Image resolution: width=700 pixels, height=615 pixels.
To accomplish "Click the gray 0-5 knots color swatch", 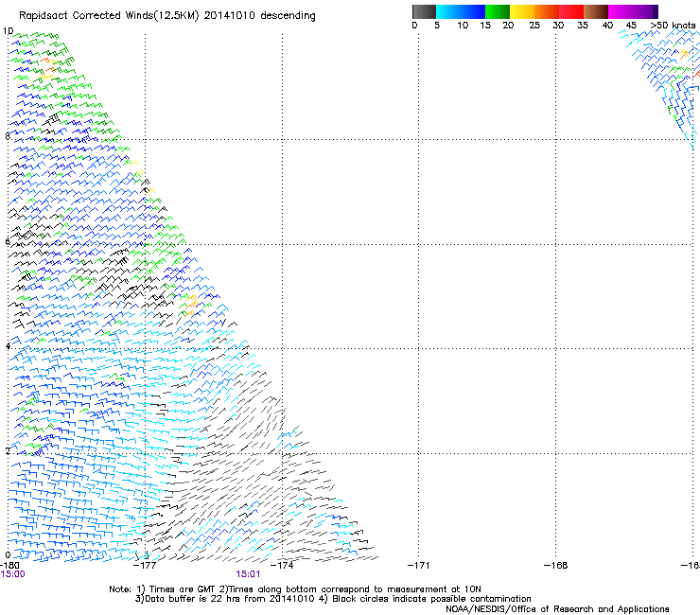I will click(x=424, y=11).
